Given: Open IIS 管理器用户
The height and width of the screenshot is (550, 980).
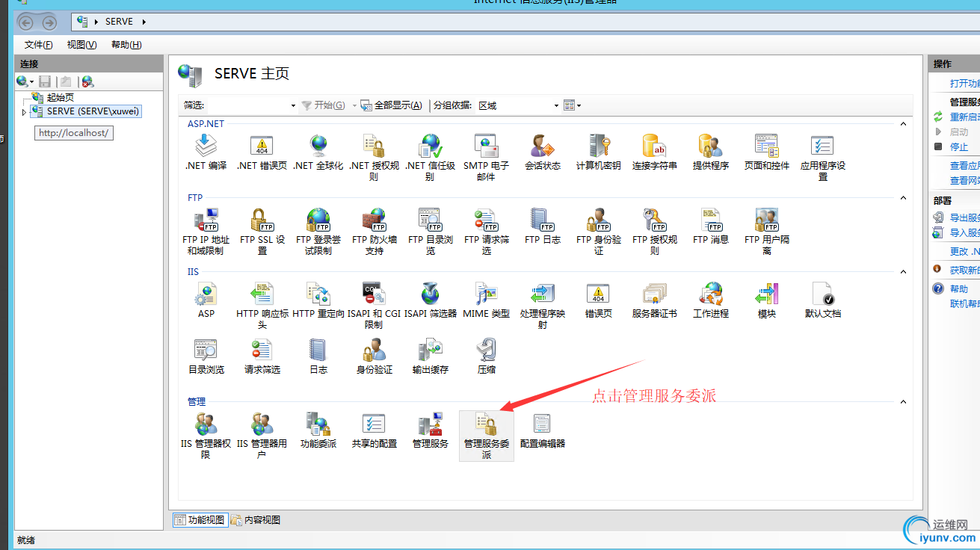Looking at the screenshot, I should tap(262, 430).
